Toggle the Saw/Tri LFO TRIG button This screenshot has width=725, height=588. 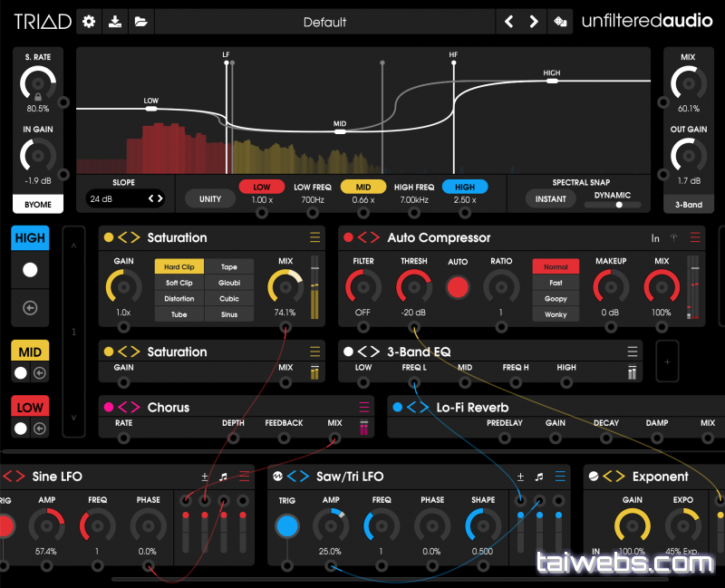click(287, 526)
